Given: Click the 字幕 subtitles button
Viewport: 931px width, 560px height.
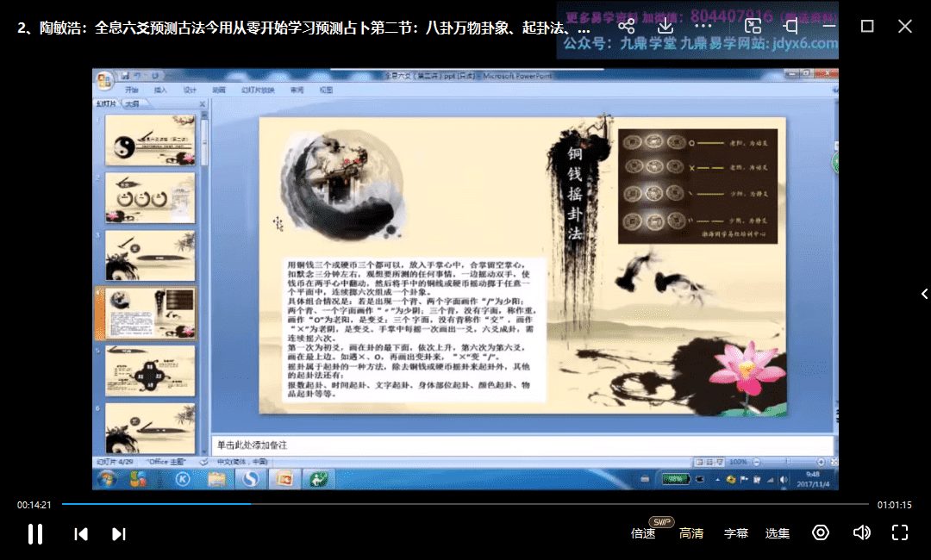Looking at the screenshot, I should [735, 533].
